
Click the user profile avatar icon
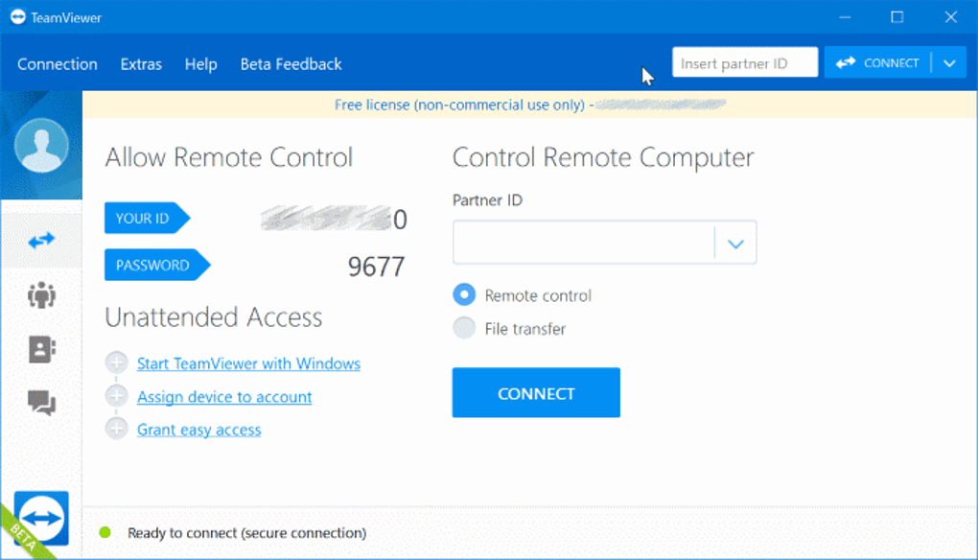[41, 146]
